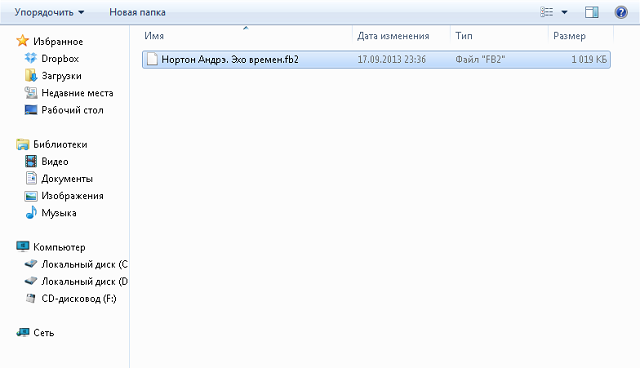Viewport: 640px width, 368px height.
Task: Open the Упорядочить dropdown menu
Action: 49,12
